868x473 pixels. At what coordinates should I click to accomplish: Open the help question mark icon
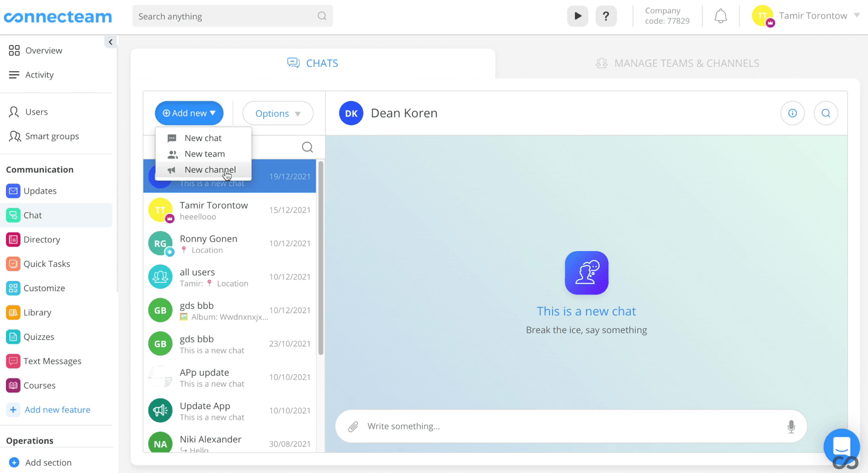point(606,16)
